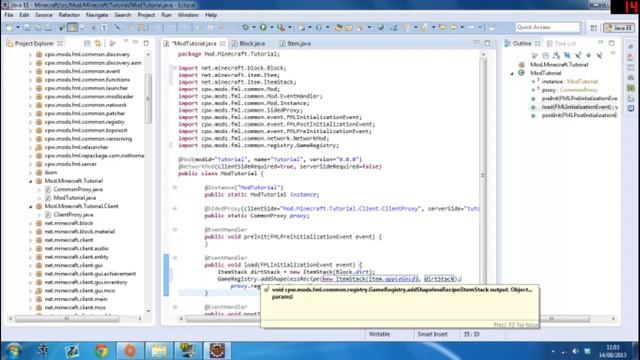Open dropdown arrow next to New wizard icon

pyautogui.click(x=18, y=27)
